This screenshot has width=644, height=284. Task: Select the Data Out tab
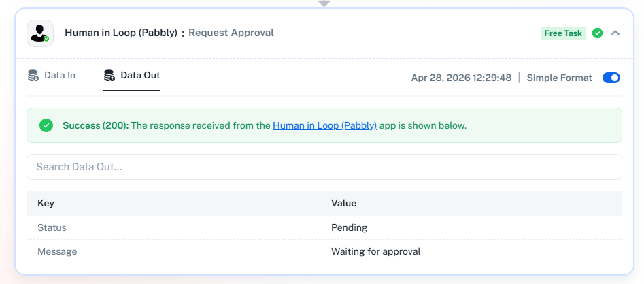pos(140,76)
